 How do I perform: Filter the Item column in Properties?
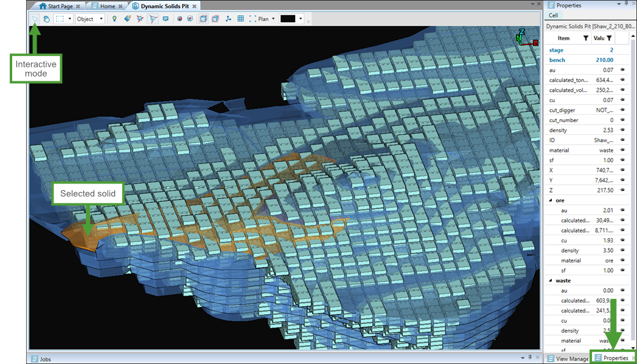(x=585, y=38)
